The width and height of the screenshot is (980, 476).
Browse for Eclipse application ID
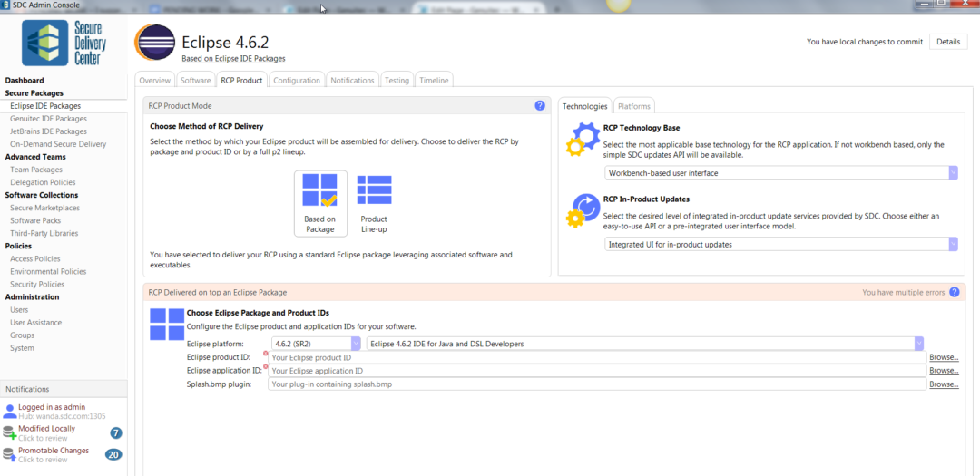(x=944, y=371)
